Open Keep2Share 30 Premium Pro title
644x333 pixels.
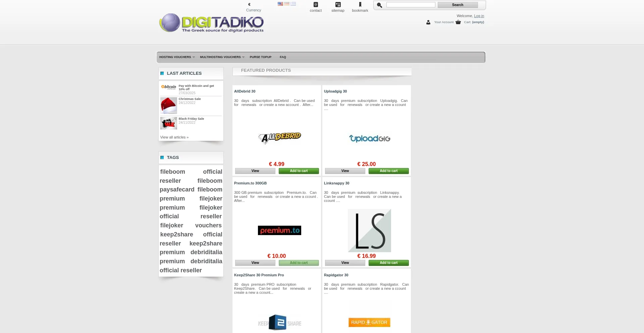click(x=259, y=275)
